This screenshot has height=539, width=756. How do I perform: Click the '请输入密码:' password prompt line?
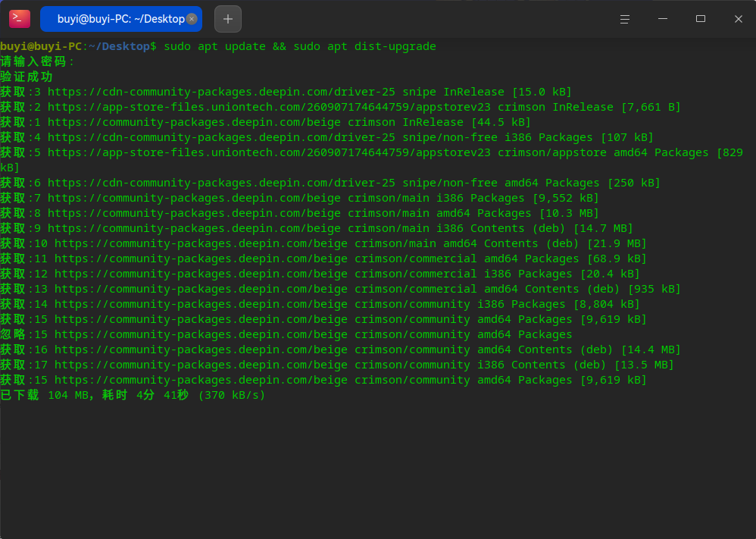(38, 61)
